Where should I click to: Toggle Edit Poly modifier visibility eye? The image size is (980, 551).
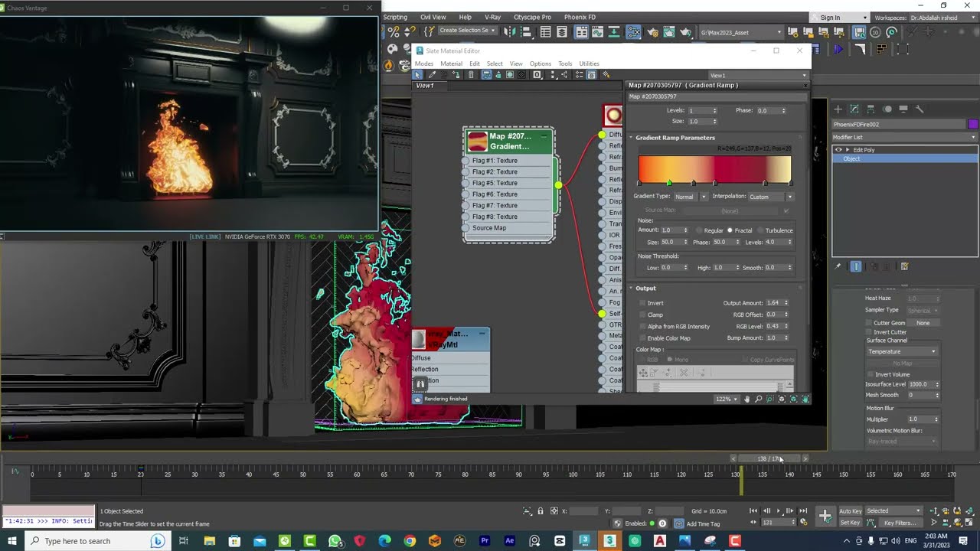[x=838, y=150]
